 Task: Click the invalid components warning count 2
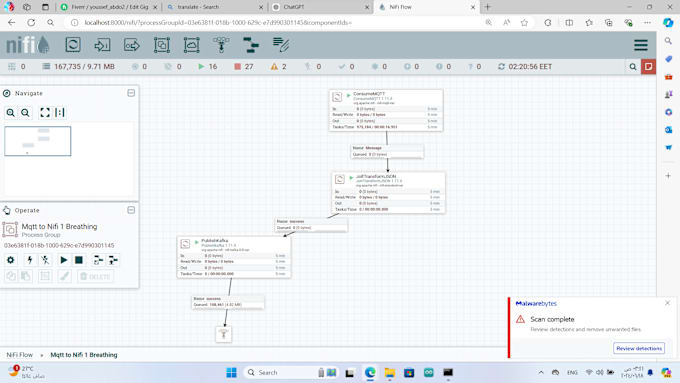tap(278, 67)
